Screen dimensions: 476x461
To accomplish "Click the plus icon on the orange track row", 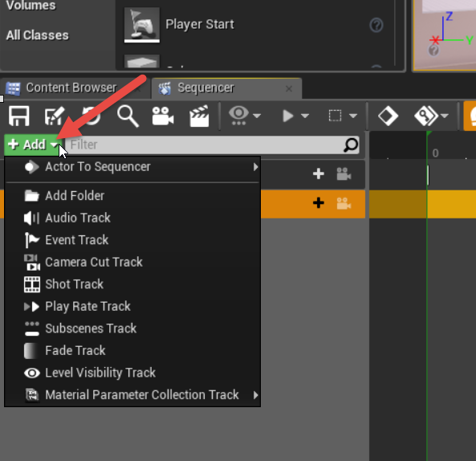I will [x=319, y=203].
